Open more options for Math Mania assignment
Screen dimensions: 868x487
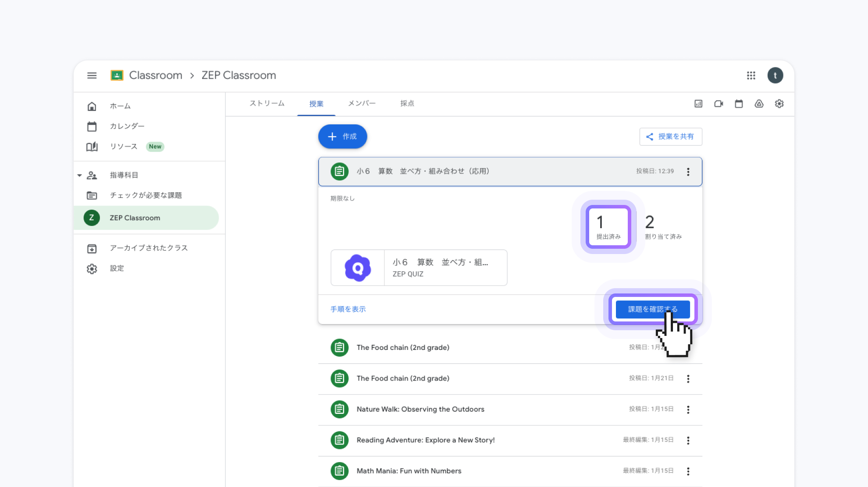(688, 471)
